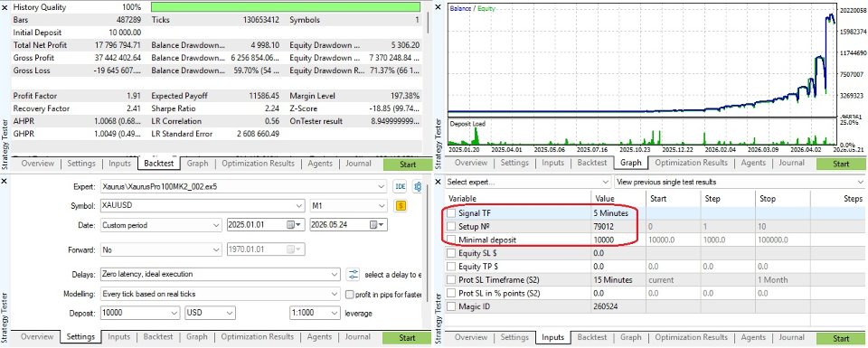Viewport: 868px width, 348px height.
Task: Click the Variable column header
Action: (518, 199)
